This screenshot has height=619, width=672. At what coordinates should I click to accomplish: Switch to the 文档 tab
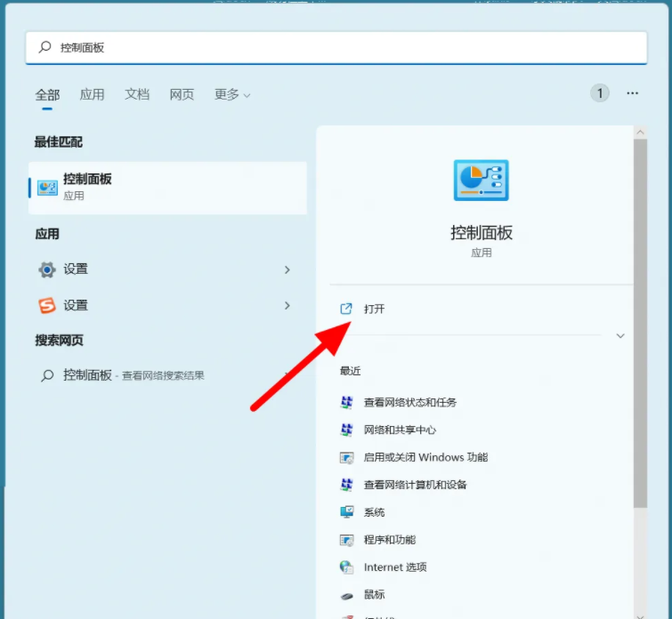pyautogui.click(x=137, y=94)
